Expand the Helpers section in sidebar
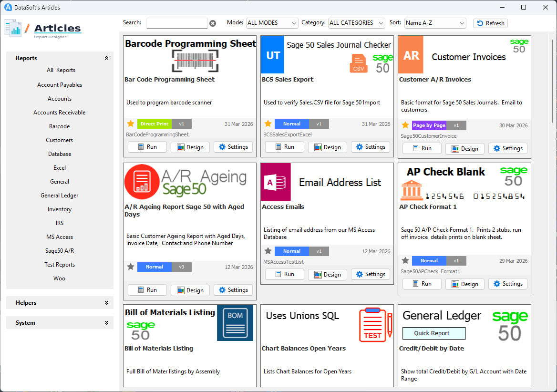This screenshot has height=392, width=557. point(60,303)
